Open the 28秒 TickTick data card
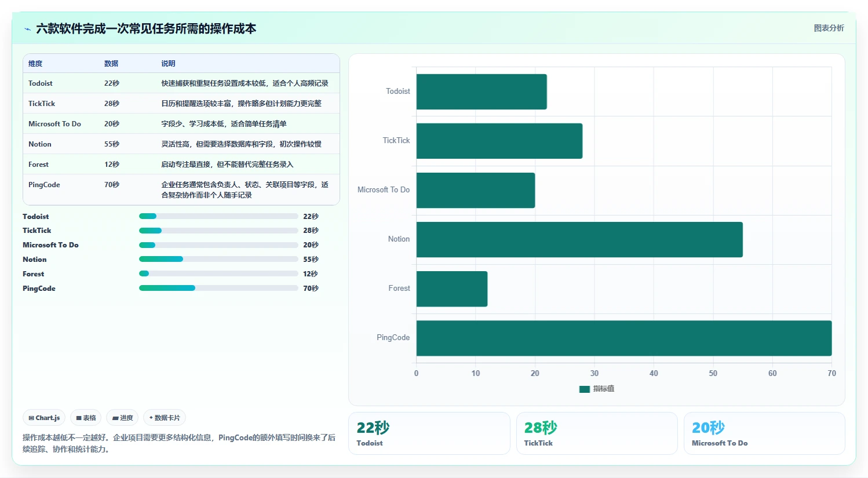The image size is (868, 478). tap(597, 433)
